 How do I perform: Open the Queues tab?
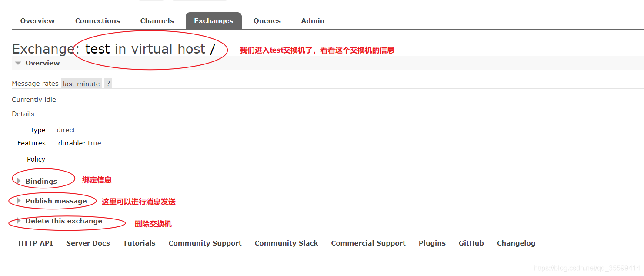pos(267,21)
